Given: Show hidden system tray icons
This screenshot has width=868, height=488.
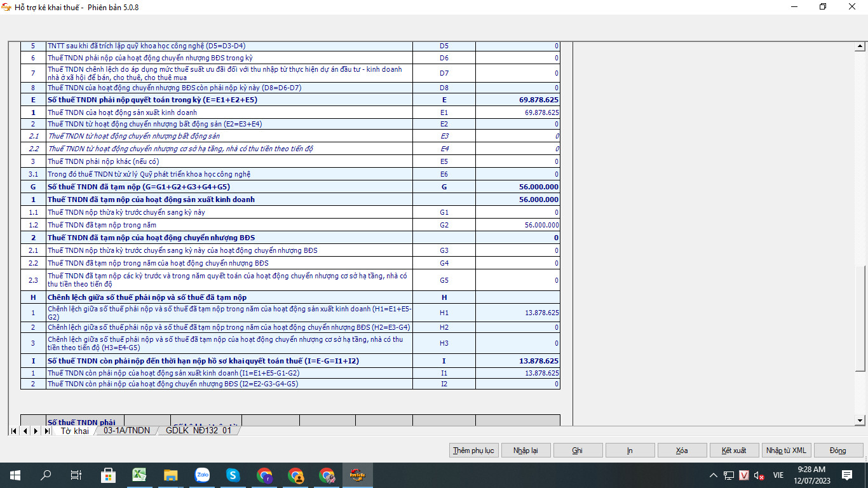Looking at the screenshot, I should 714,475.
